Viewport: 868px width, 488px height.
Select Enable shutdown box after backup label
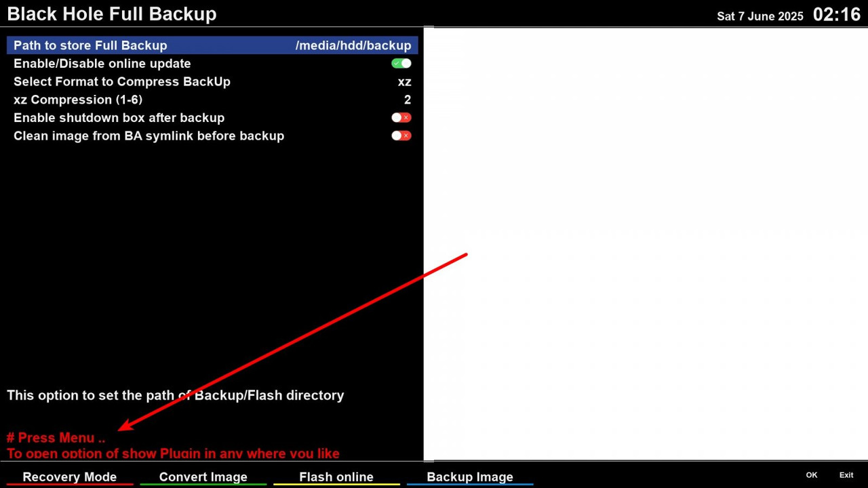119,118
